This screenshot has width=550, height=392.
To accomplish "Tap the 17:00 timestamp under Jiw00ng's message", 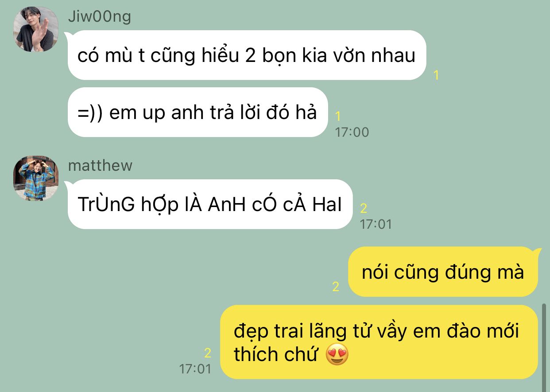I will tap(352, 132).
